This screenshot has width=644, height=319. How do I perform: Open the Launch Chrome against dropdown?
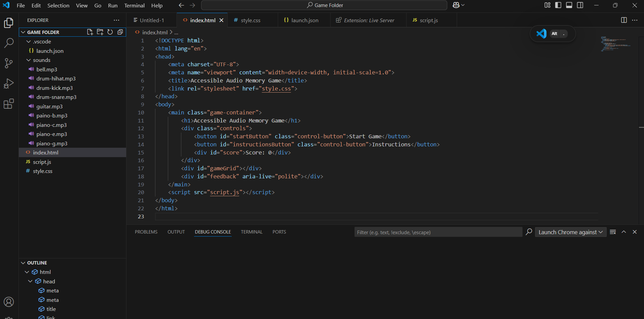[x=570, y=232]
